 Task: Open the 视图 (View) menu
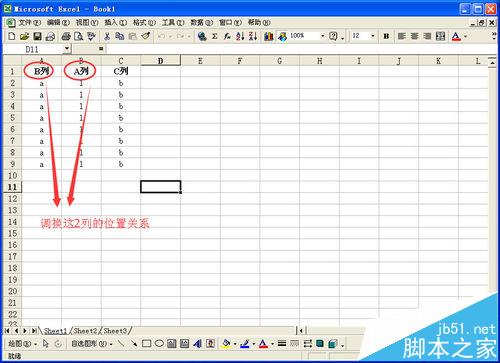coord(87,23)
